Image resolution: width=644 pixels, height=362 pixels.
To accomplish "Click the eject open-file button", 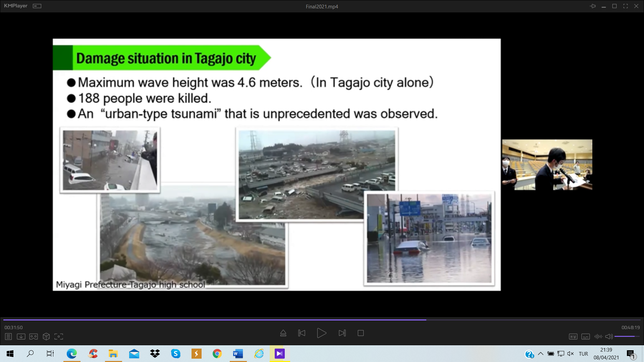I will pos(283,333).
